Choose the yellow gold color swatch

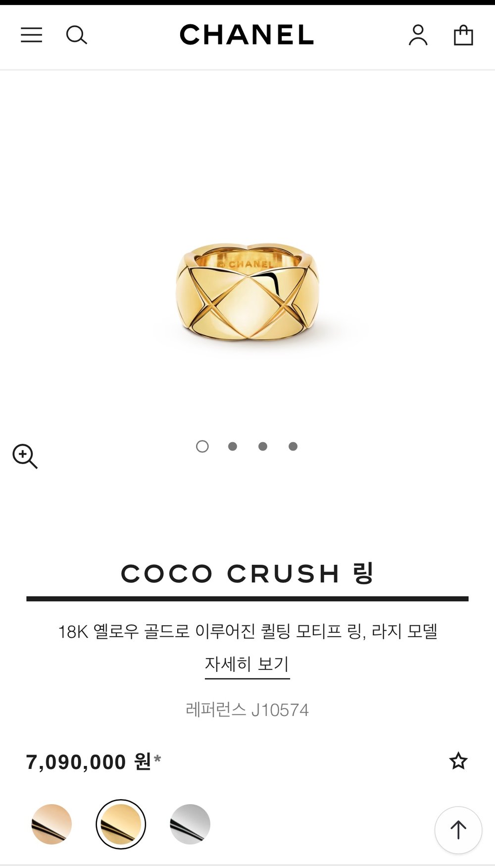(x=121, y=824)
